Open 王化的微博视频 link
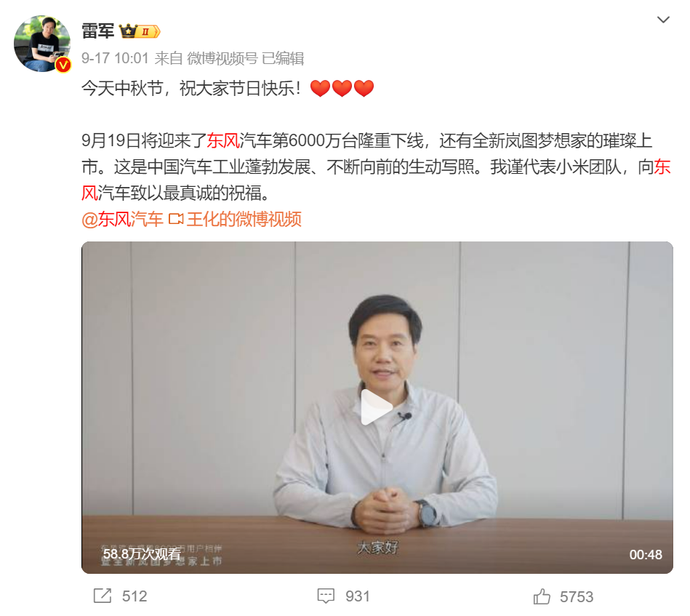The width and height of the screenshot is (690, 616). [244, 219]
